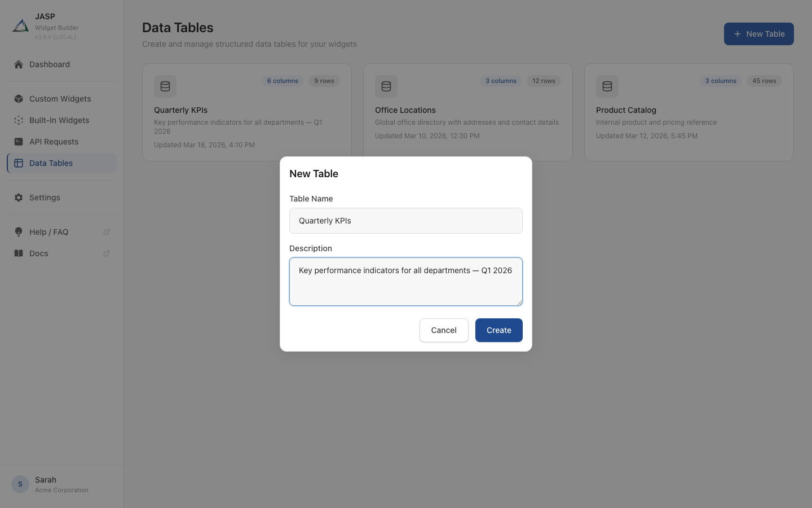Select Settings in the sidebar navigation
The image size is (812, 508).
(45, 198)
